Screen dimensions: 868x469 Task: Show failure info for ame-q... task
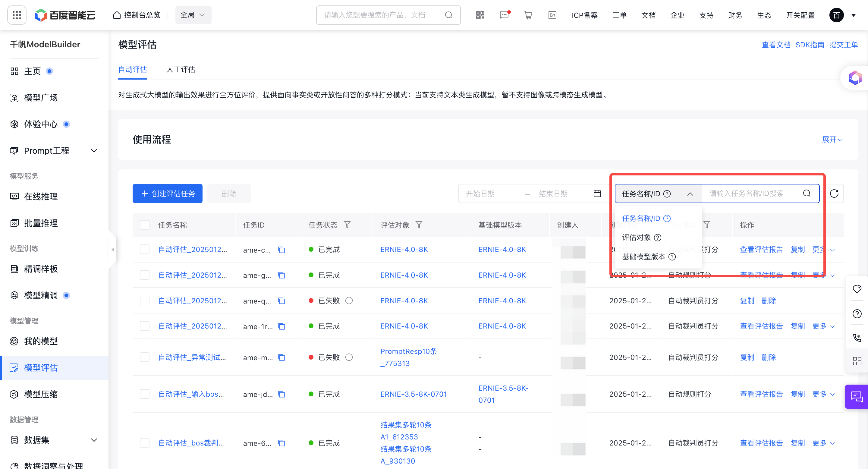point(349,301)
